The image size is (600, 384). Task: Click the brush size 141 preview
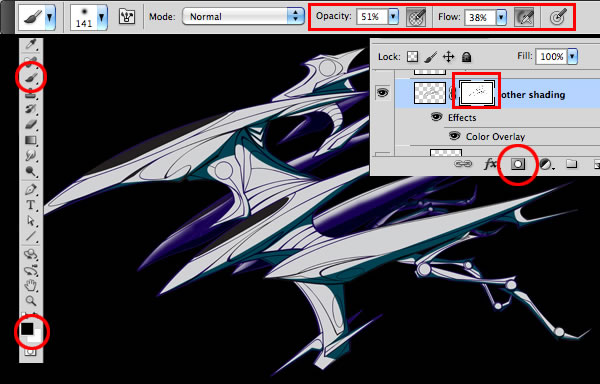point(84,18)
